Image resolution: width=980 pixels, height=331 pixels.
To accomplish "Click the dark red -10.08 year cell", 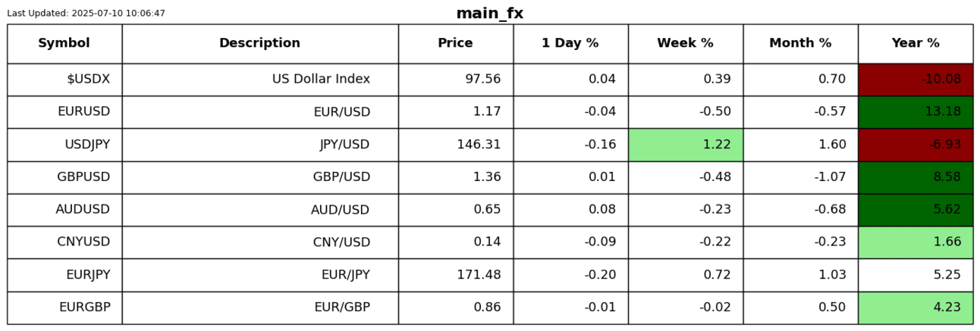I will (916, 80).
